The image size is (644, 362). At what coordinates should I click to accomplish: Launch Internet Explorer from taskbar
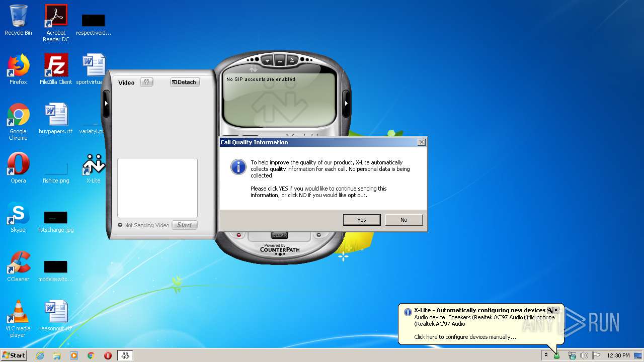40,355
